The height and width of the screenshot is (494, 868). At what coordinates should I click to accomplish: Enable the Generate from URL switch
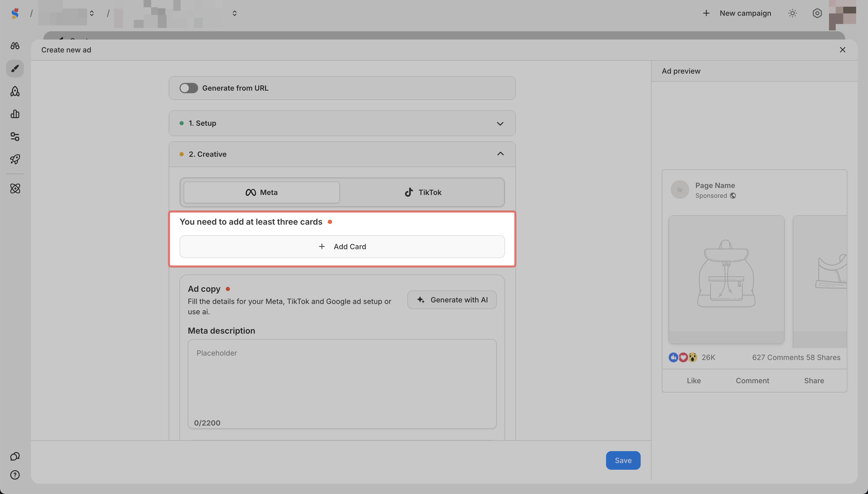tap(189, 88)
